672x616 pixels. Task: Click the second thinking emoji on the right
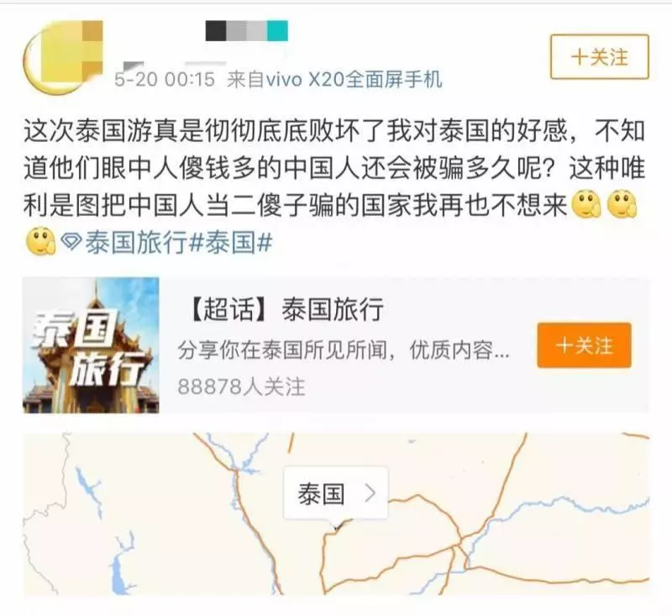click(622, 205)
